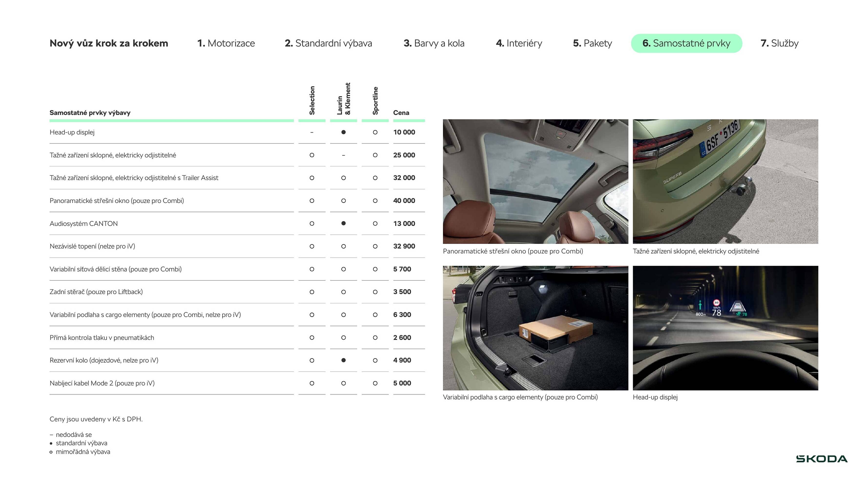This screenshot has width=868, height=488.
Task: Select Audiosystém CANTON circle under Selection
Action: click(x=312, y=224)
